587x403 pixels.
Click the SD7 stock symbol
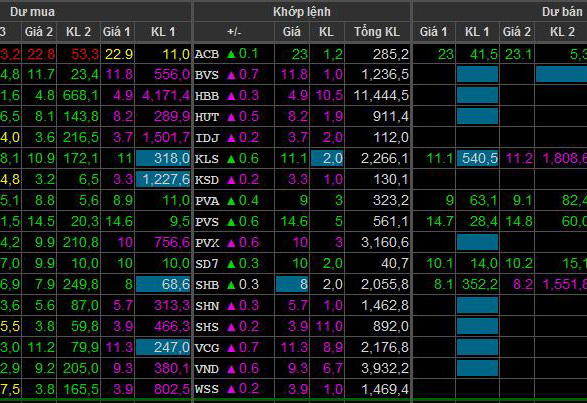(x=207, y=264)
